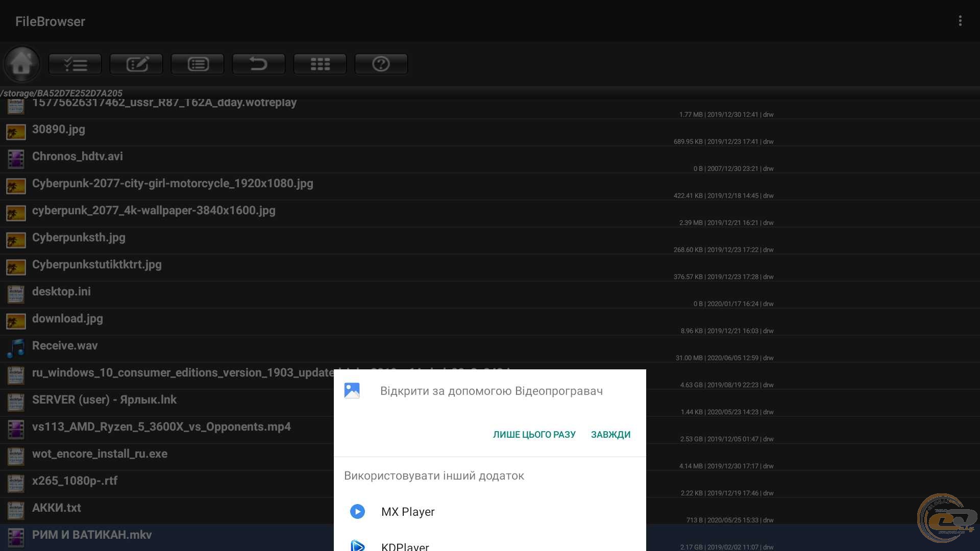Select РИМ И ВАТИКАН.mkv file row
This screenshot has width=980, height=551.
coord(92,535)
